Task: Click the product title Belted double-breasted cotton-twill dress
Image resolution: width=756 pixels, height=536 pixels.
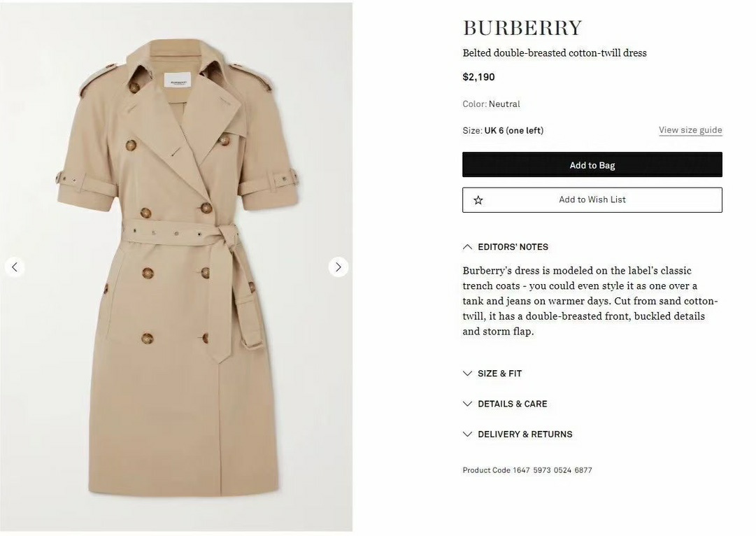Action: 555,53
